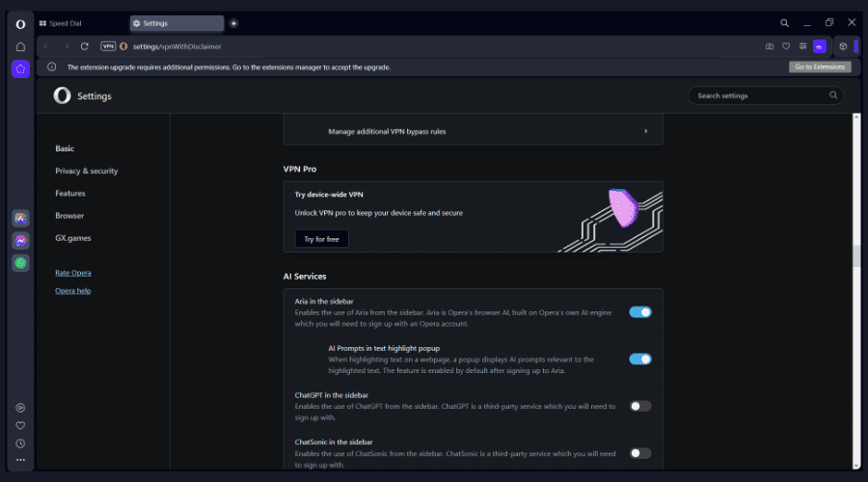Image resolution: width=868 pixels, height=482 pixels.
Task: Click the scrollbar down arrow
Action: tap(856, 466)
